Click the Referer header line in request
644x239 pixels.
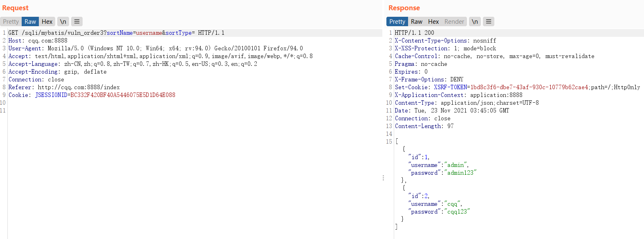click(x=64, y=87)
